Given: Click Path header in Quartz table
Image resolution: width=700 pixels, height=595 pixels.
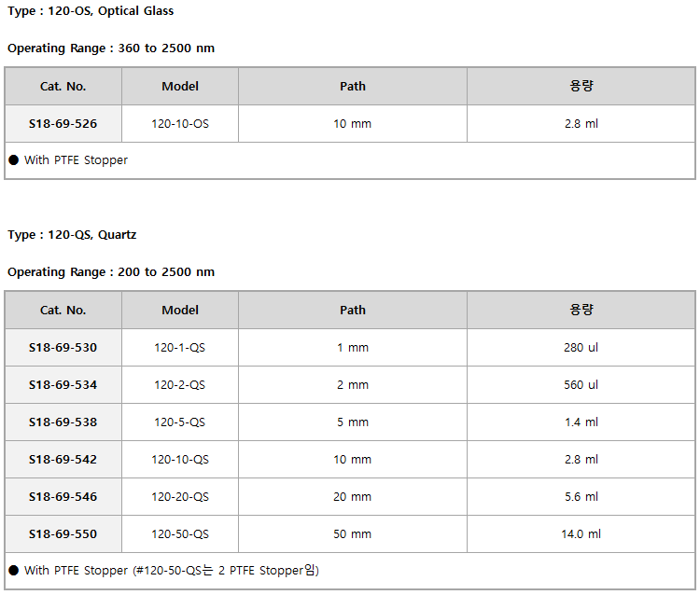Looking at the screenshot, I should (x=352, y=310).
